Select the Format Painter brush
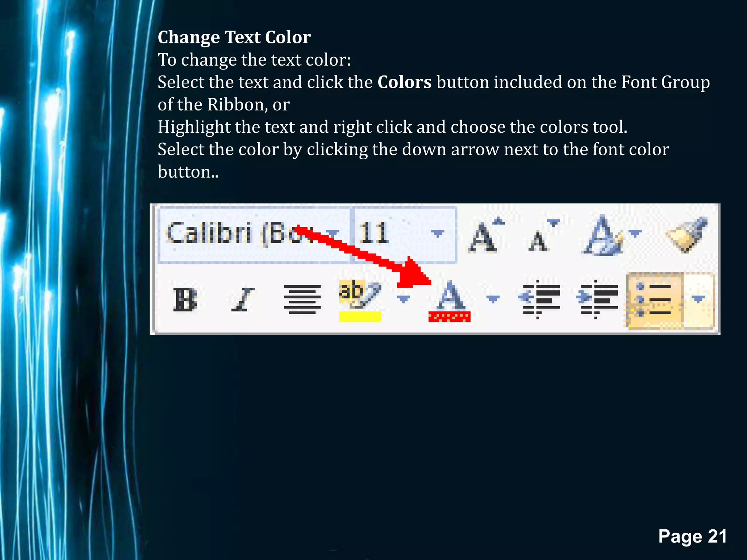 click(687, 234)
